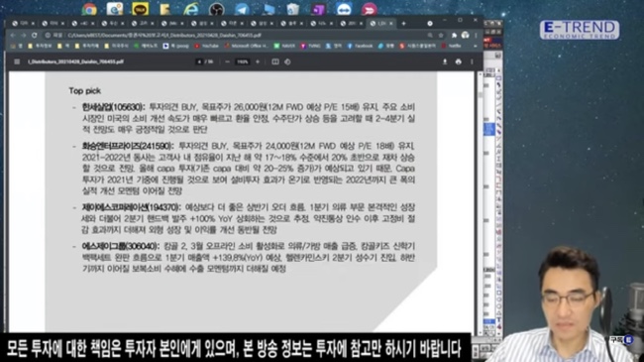Bookmark this page with star icon
The width and height of the screenshot is (644, 362).
tap(441, 36)
